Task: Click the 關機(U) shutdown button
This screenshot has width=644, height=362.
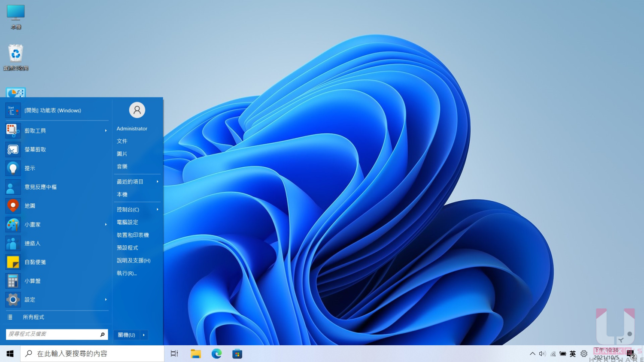Action: click(127, 335)
